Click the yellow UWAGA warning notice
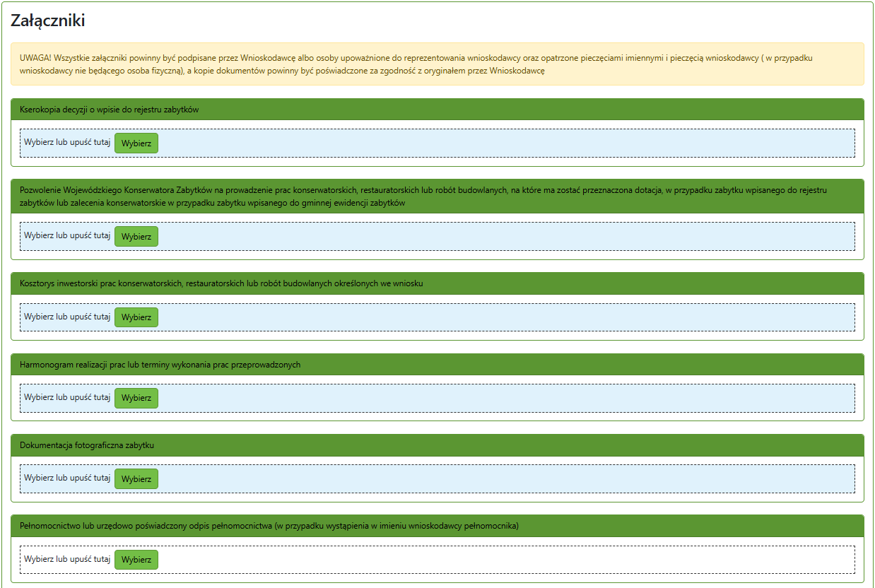The width and height of the screenshot is (875, 588). click(x=437, y=64)
